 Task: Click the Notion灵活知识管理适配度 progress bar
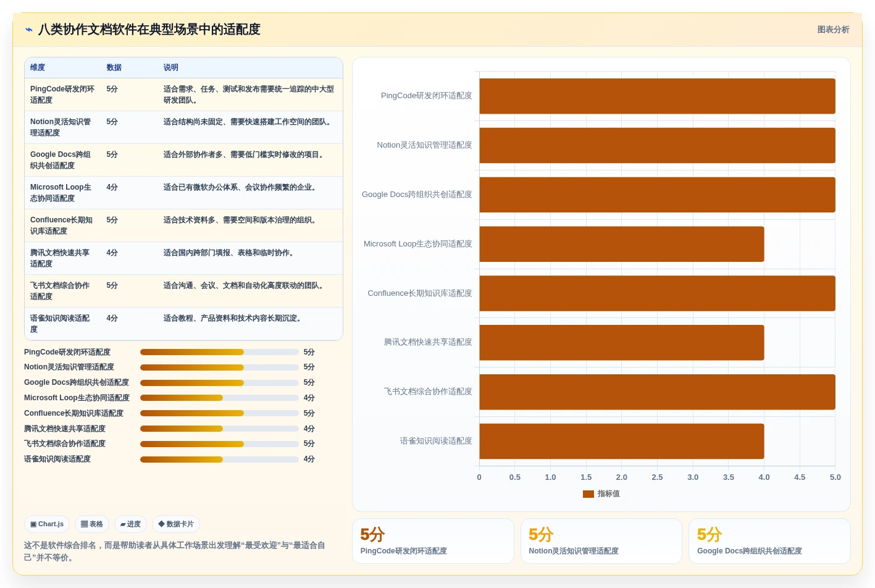[x=219, y=367]
